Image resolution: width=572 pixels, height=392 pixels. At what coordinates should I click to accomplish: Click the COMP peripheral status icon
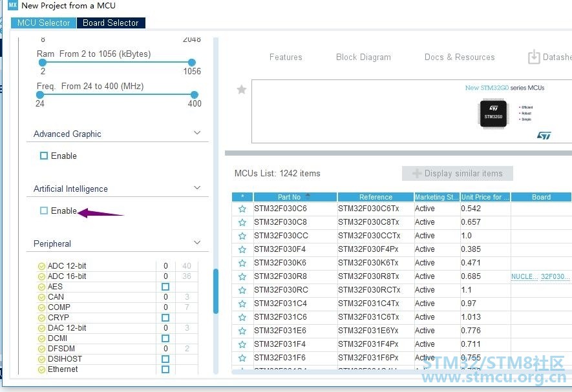pyautogui.click(x=41, y=307)
